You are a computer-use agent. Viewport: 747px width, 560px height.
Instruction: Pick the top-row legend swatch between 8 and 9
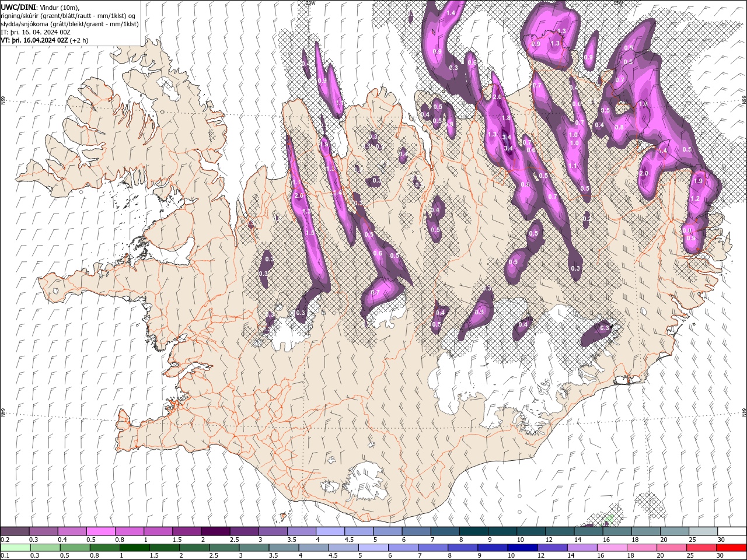click(x=473, y=531)
